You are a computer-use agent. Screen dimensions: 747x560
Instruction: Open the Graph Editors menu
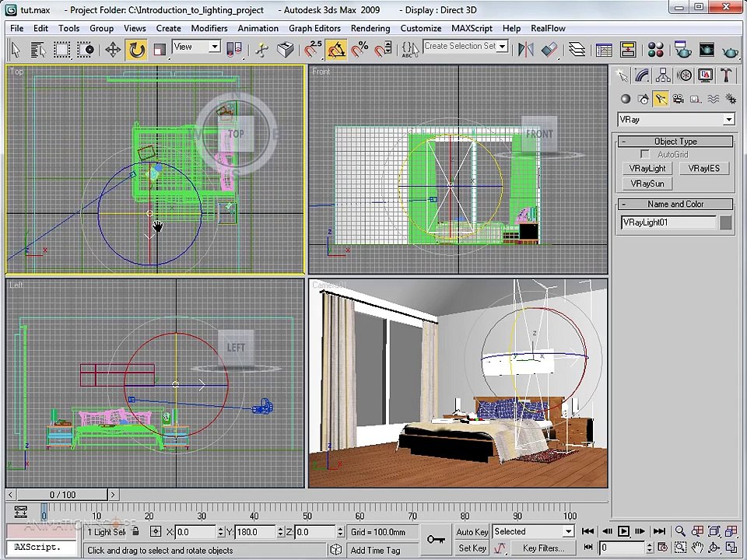tap(314, 28)
